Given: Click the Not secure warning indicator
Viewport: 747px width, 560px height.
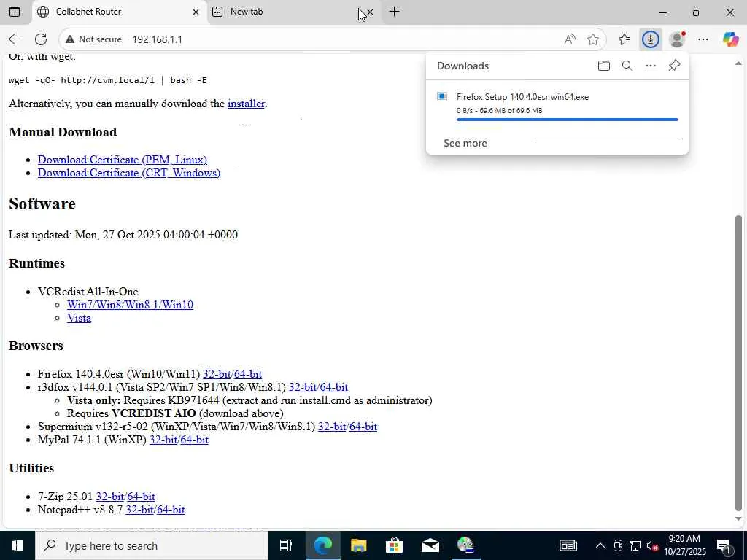Looking at the screenshot, I should (94, 39).
